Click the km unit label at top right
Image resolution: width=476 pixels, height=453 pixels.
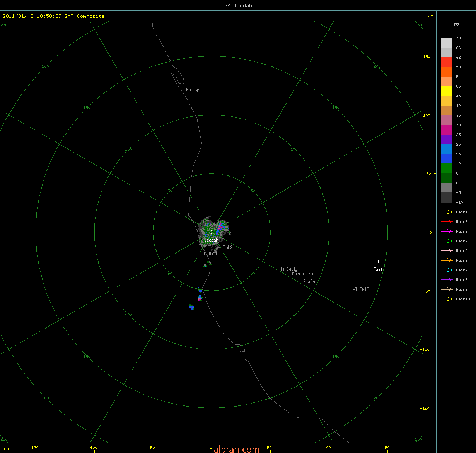click(x=430, y=16)
